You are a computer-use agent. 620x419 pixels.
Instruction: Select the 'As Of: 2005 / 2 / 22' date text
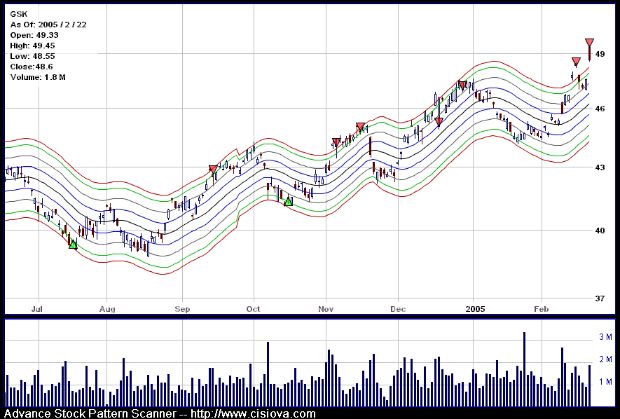click(48, 25)
